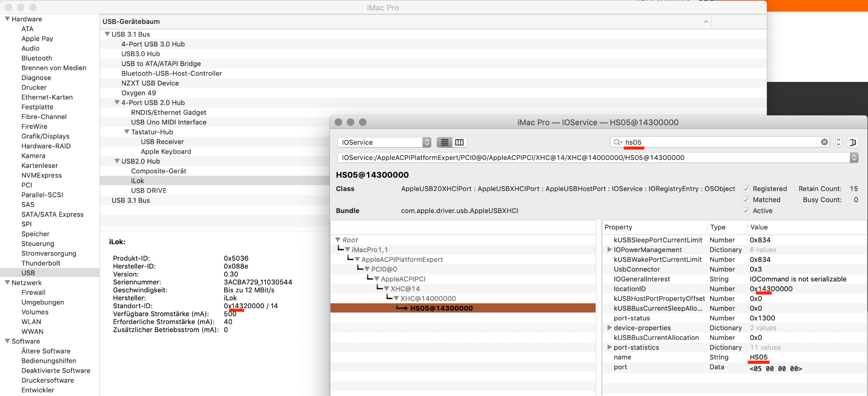Toggle the Matched checkbox
The height and width of the screenshot is (396, 868).
click(746, 200)
